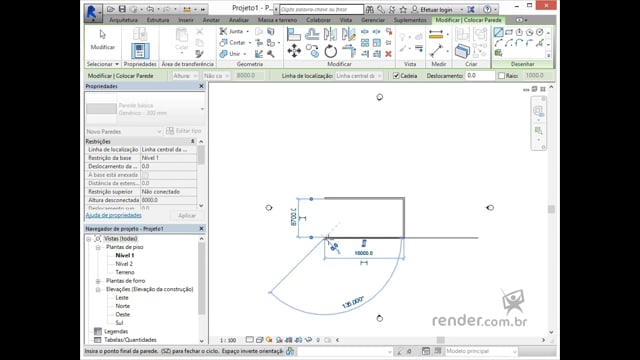Enable the Raio checkbox
Screen dimensions: 640x360
point(502,76)
